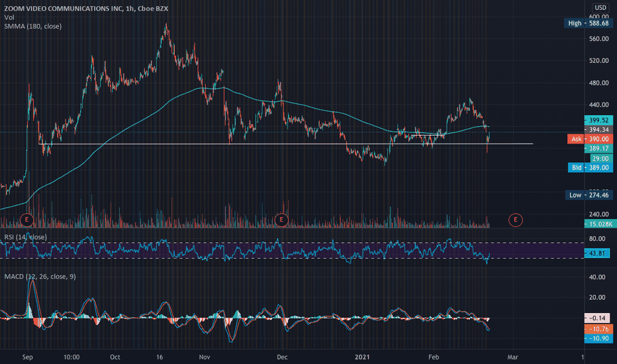Click the 10:00 label on time axis
Viewport: 617px width, 364px height.
pyautogui.click(x=71, y=357)
